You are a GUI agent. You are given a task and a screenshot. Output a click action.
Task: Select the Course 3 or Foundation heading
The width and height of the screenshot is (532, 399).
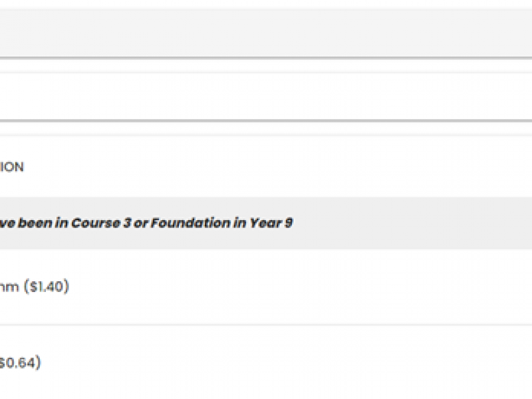[x=146, y=223]
